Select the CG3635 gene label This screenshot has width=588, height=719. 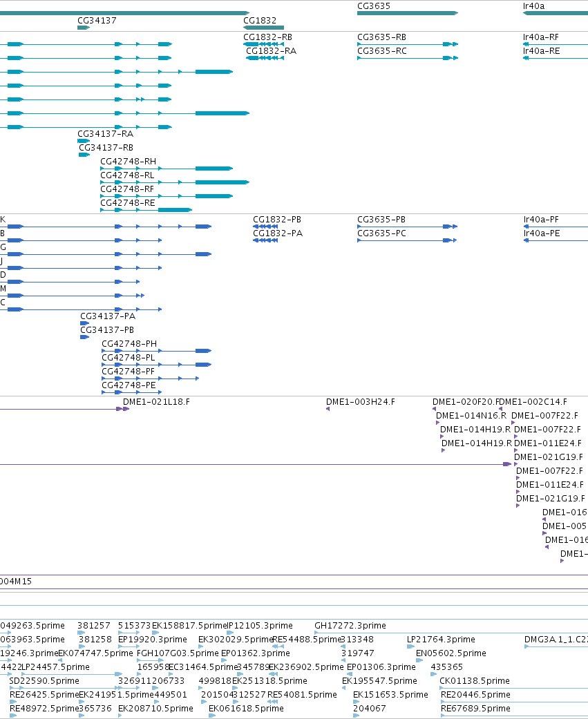pos(374,6)
